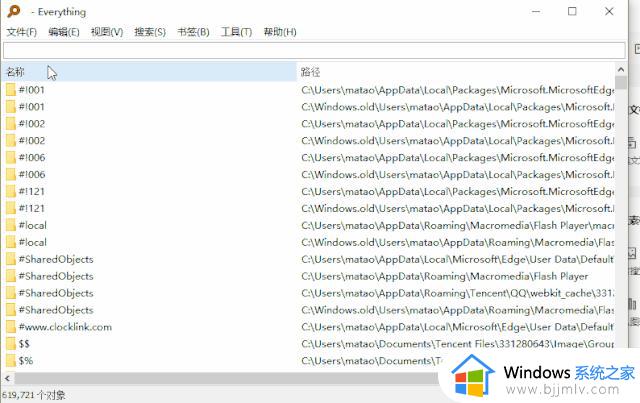The image size is (640, 403).
Task: Click the Everything magnifier app icon
Action: coord(13,11)
